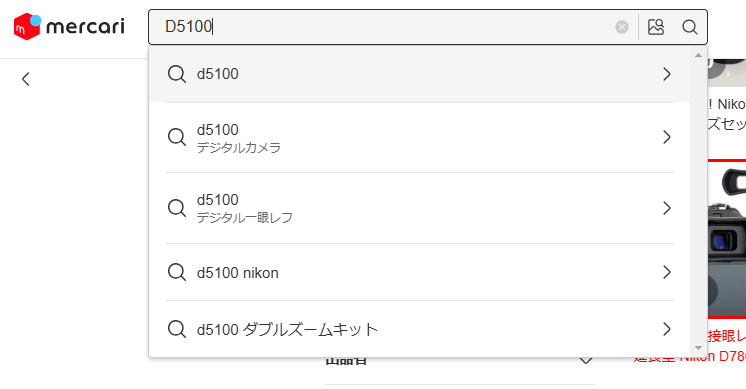Click the search icon beside デジタル一眼レフ suggestion
The image size is (746, 389).
pyautogui.click(x=177, y=208)
